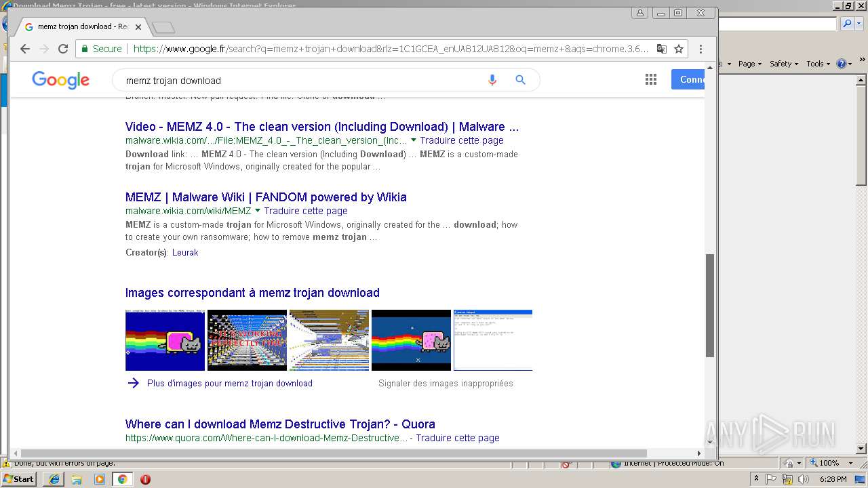Image resolution: width=868 pixels, height=488 pixels.
Task: Open a new Chrome tab
Action: [163, 28]
